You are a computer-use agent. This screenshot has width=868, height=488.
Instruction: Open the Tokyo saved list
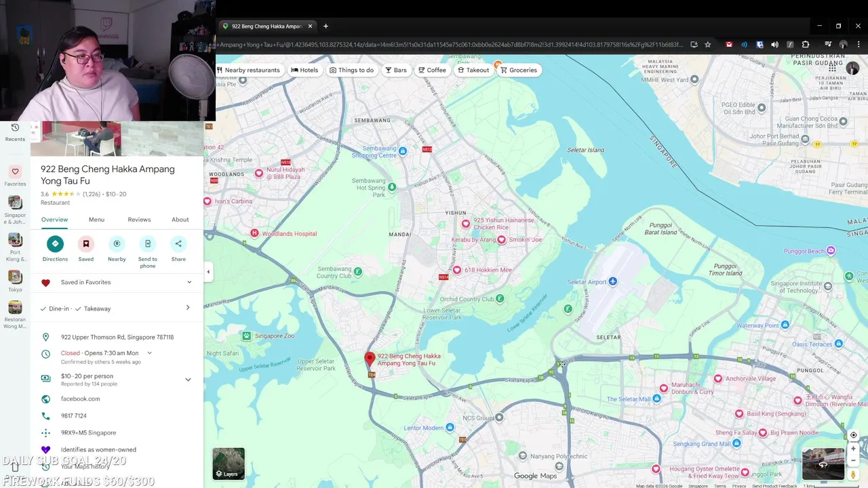(x=15, y=281)
